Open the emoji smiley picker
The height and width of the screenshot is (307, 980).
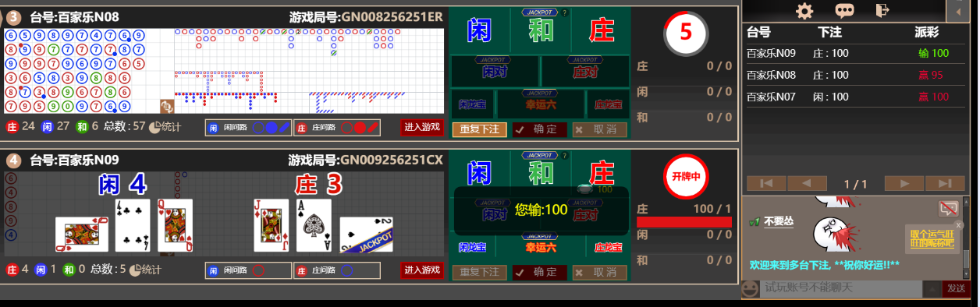[749, 289]
